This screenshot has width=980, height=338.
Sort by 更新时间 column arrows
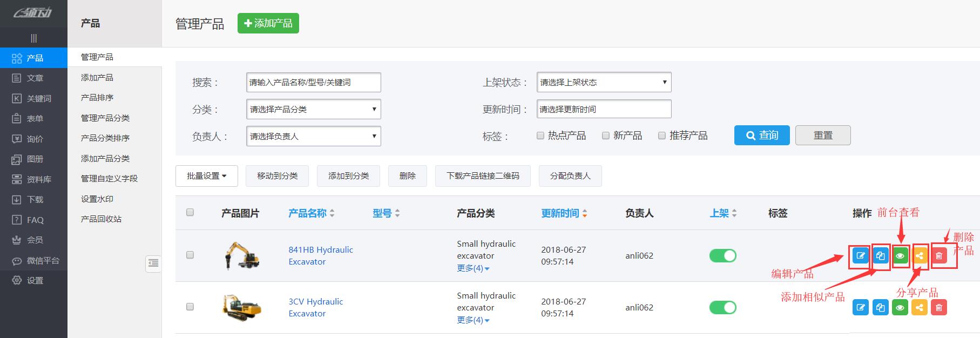585,214
